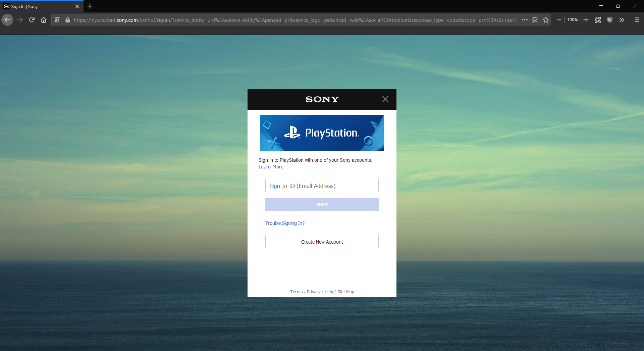Open the browser hamburger menu
Image resolution: width=644 pixels, height=351 pixels.
[x=637, y=20]
